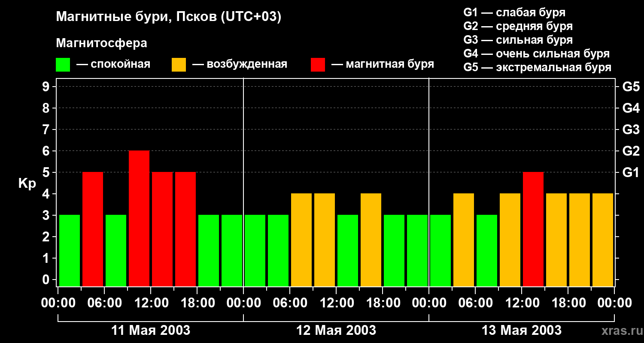The width and height of the screenshot is (644, 343).
Task: Click the 12:00 time label under 12 May
Action: pyautogui.click(x=336, y=303)
